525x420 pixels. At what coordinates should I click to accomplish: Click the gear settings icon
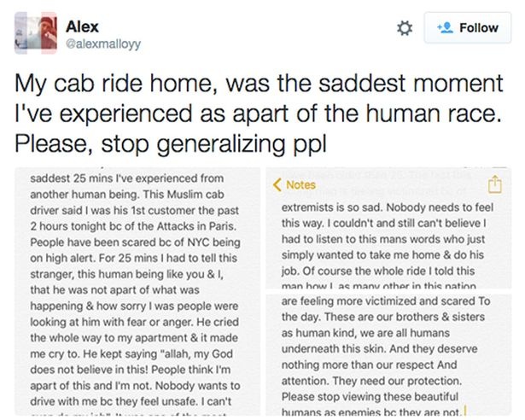click(x=405, y=28)
